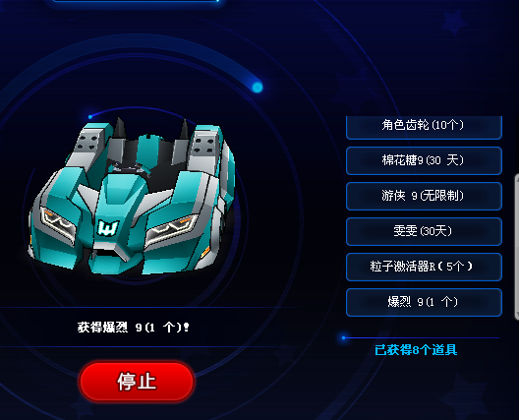Click the kart's right glowing headlight
This screenshot has height=420, width=519.
171,227
